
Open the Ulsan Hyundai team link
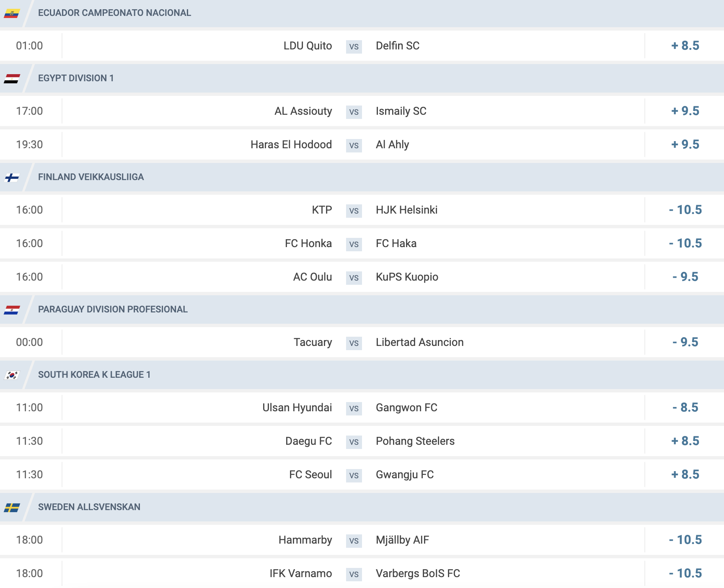tap(297, 407)
